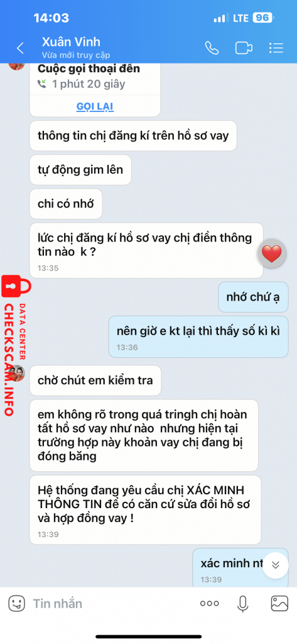Screen dimensions: 297x644
Task: Select the 'nhớ chứ ạ' message bubble
Action: coord(253,297)
